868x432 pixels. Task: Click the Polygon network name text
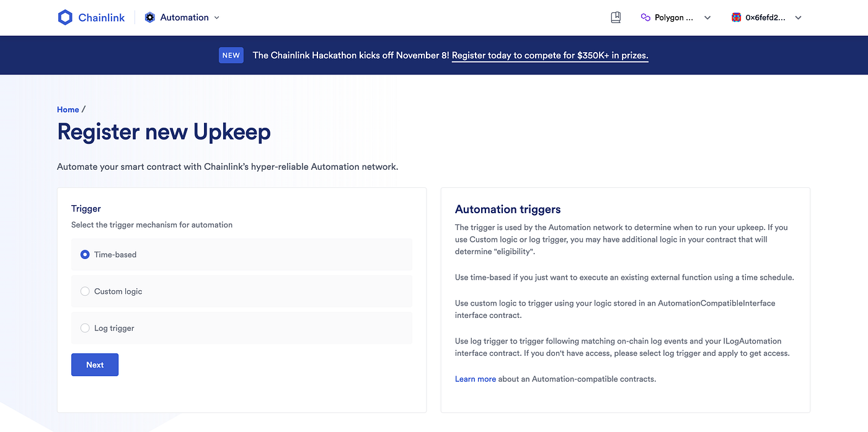pyautogui.click(x=674, y=17)
